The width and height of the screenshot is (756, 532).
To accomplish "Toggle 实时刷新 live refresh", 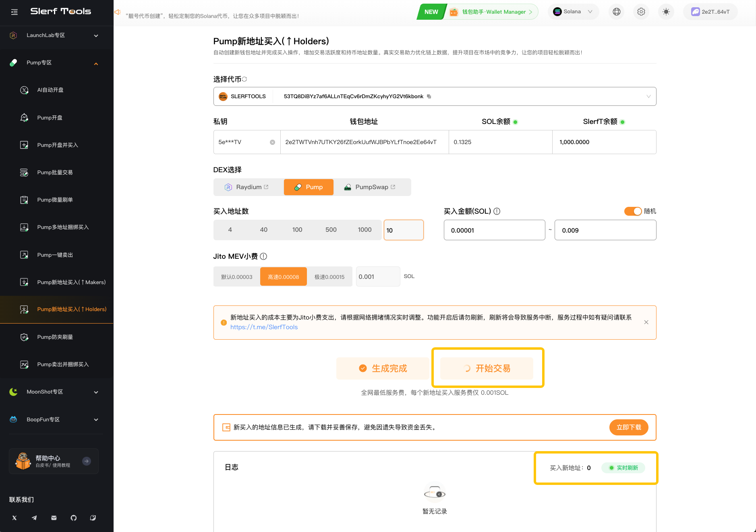I will (623, 468).
